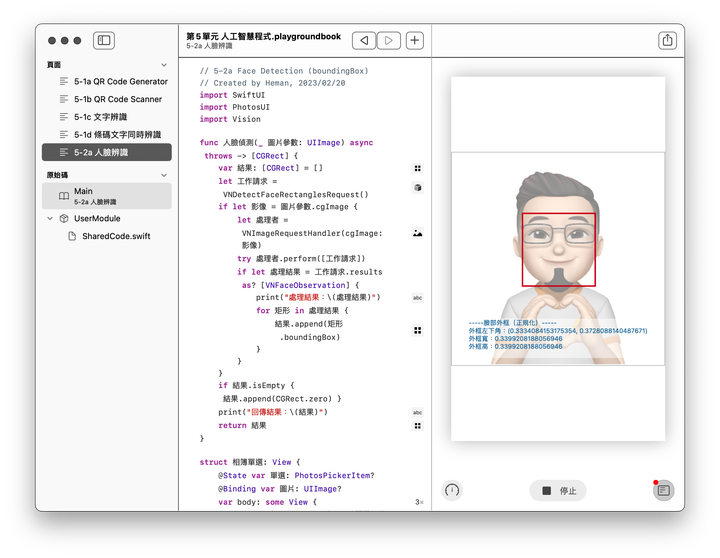Toggle the console output panel
The image size is (720, 558).
point(664,490)
